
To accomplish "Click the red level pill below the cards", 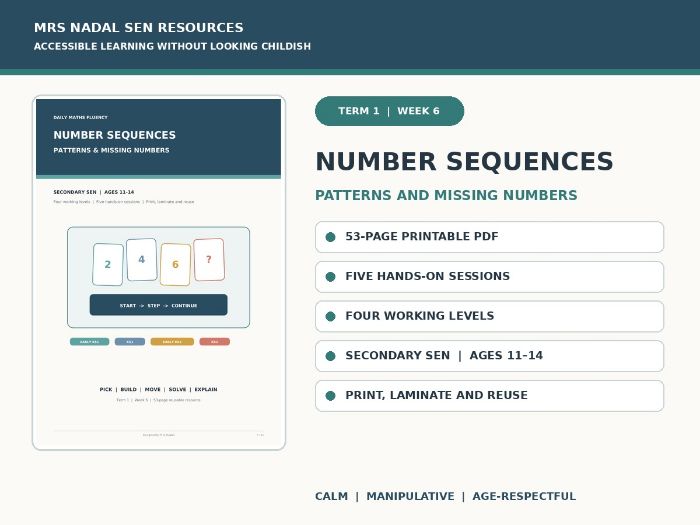I will coord(215,342).
